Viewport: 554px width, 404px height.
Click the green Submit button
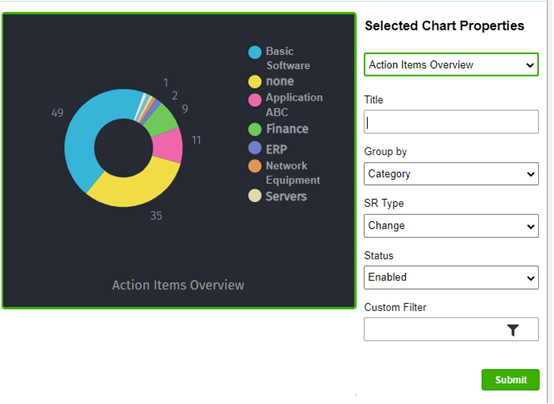click(510, 380)
